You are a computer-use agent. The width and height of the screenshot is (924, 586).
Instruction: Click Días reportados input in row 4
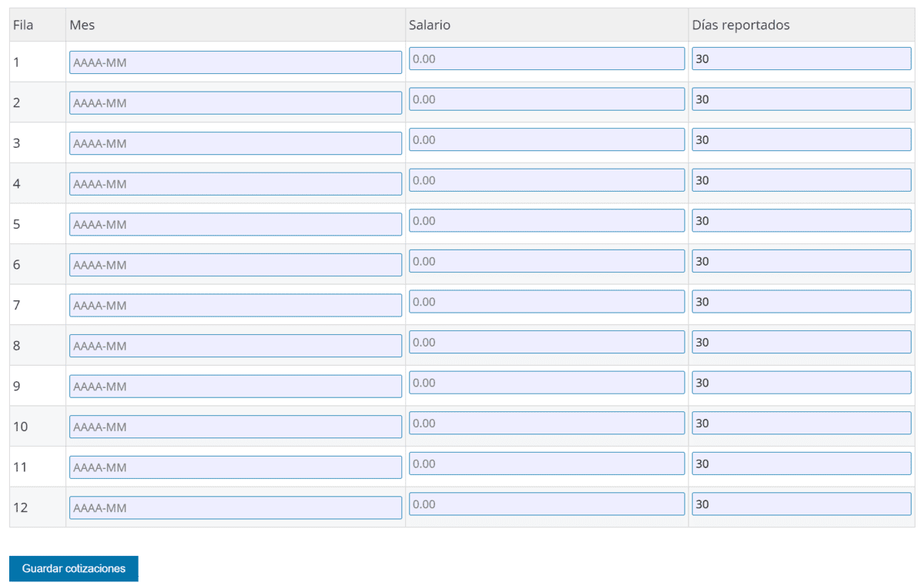pos(801,180)
